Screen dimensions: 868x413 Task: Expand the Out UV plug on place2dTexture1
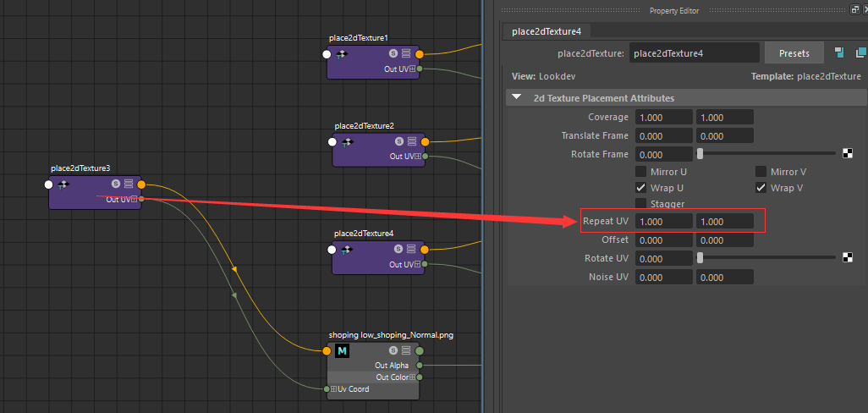pos(412,69)
